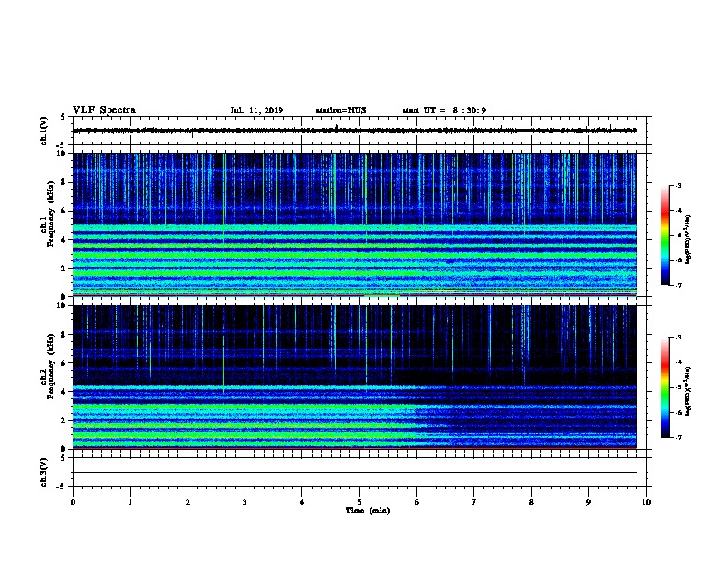Click time axis tick label "1"
This screenshot has width=728, height=563.
point(130,502)
